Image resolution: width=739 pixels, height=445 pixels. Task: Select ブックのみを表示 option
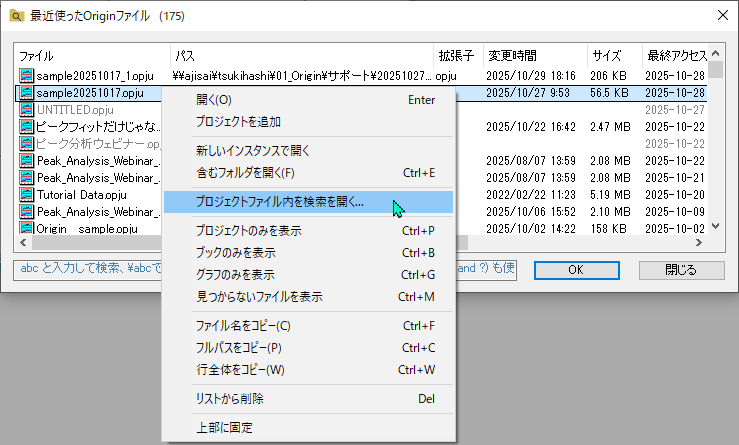[x=308, y=253]
